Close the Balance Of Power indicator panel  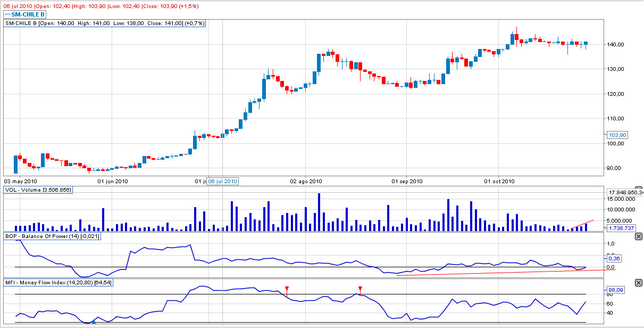click(x=638, y=236)
